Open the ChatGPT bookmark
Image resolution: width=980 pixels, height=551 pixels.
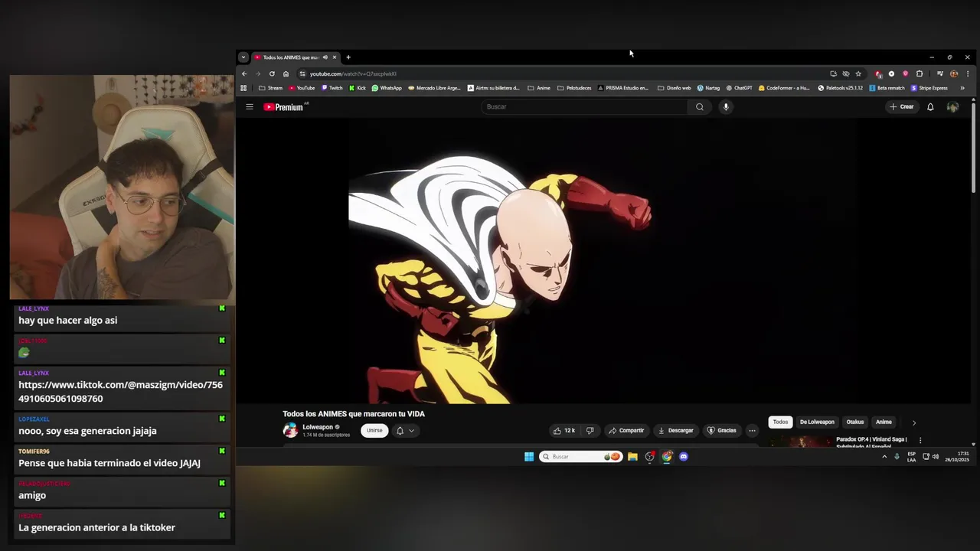tap(740, 88)
